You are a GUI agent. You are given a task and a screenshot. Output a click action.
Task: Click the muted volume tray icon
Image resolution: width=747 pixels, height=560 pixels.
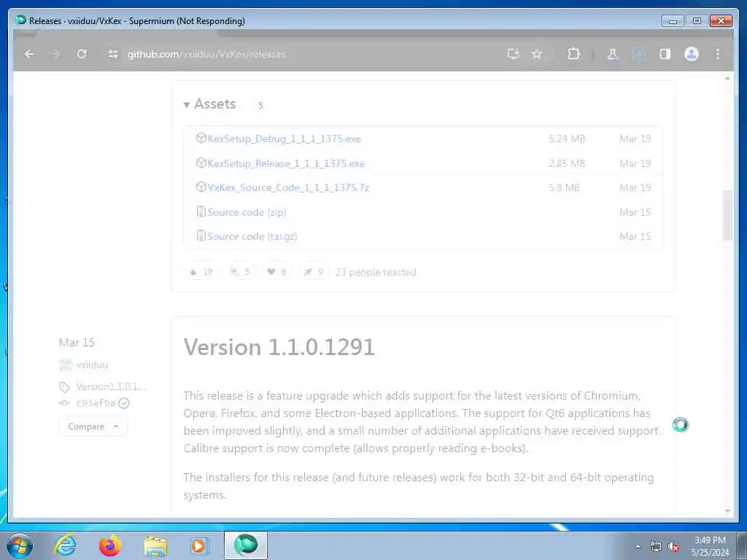(673, 547)
